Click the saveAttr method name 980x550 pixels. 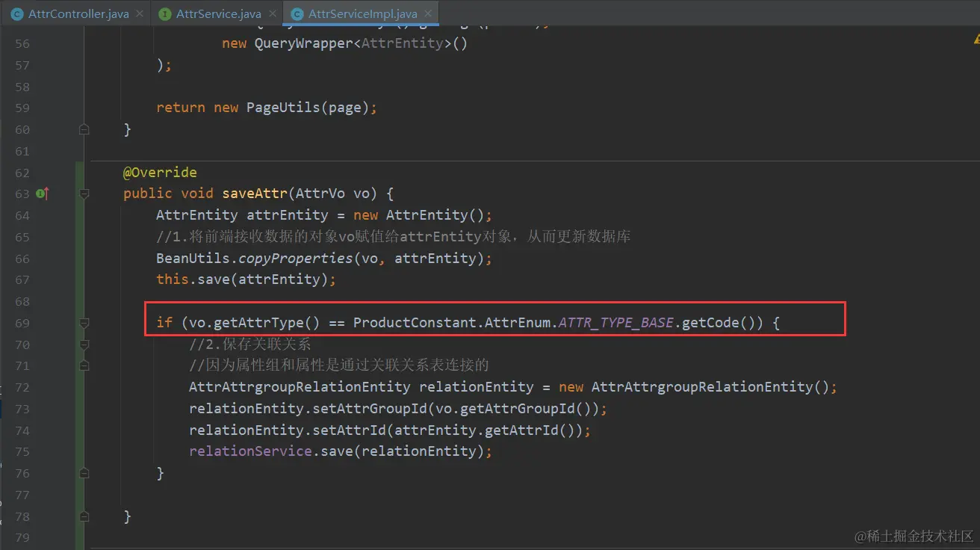[255, 194]
